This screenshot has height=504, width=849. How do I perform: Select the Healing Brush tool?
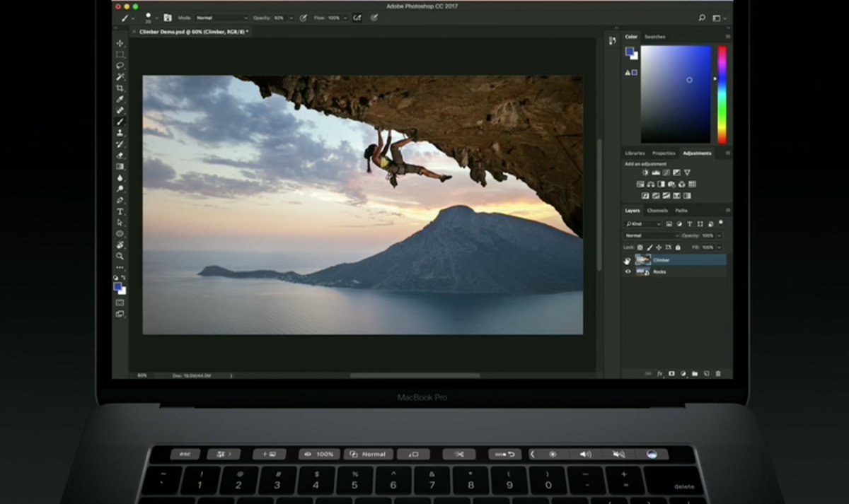[120, 110]
